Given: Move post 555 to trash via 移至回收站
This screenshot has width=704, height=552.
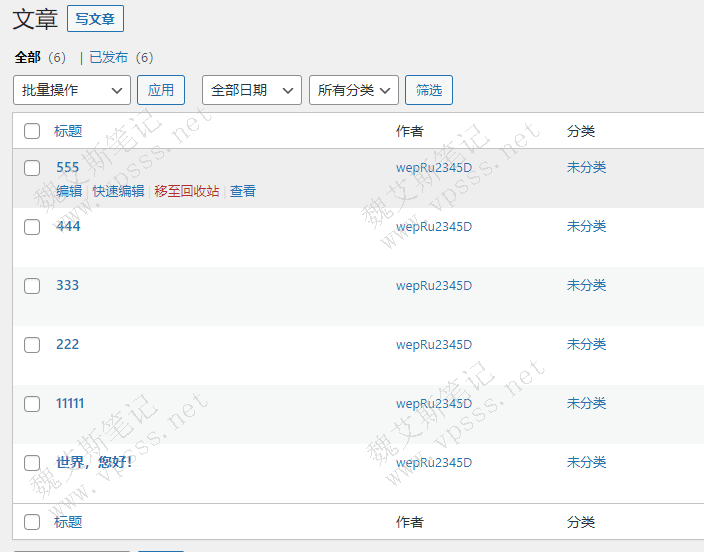Looking at the screenshot, I should pyautogui.click(x=187, y=191).
